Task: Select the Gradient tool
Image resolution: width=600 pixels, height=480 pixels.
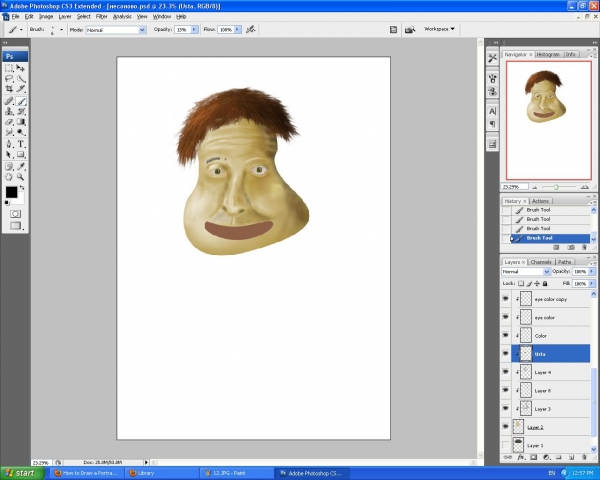Action: pos(21,122)
